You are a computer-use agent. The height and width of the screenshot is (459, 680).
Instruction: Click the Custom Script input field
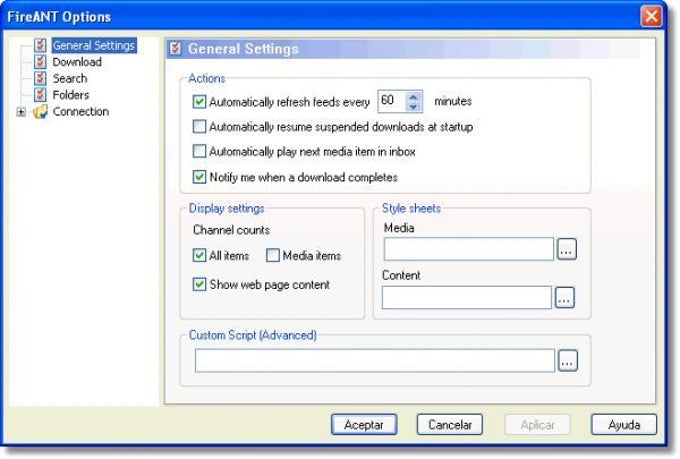click(x=375, y=361)
